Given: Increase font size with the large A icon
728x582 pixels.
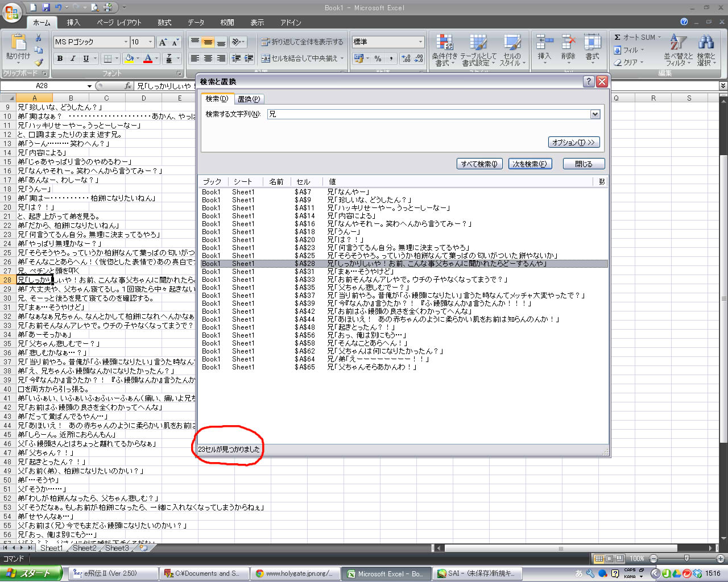Looking at the screenshot, I should (x=163, y=42).
